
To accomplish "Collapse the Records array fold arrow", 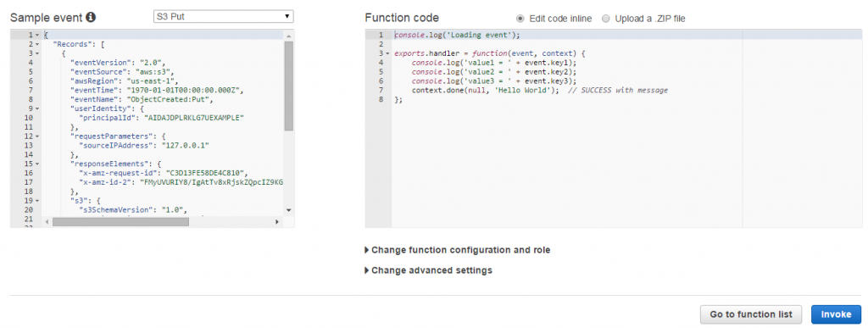I will [36, 44].
